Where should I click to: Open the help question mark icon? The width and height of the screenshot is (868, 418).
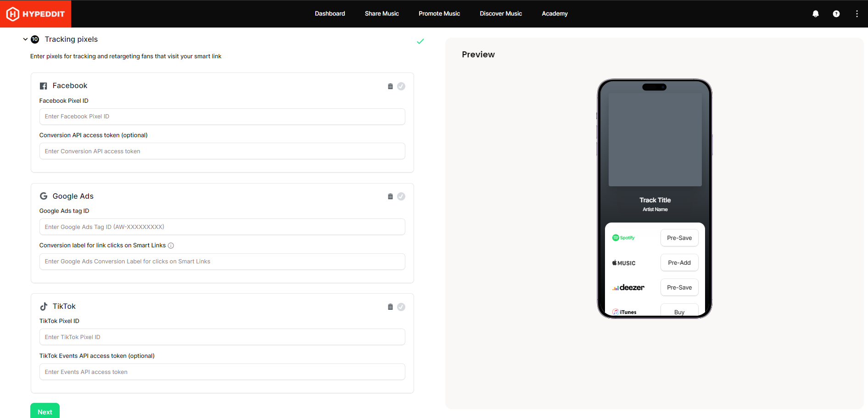pos(836,14)
